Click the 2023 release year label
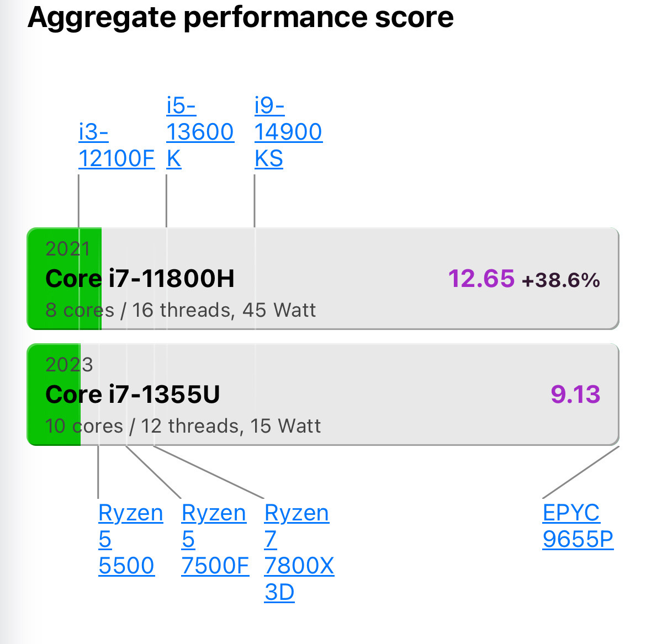 tap(69, 365)
